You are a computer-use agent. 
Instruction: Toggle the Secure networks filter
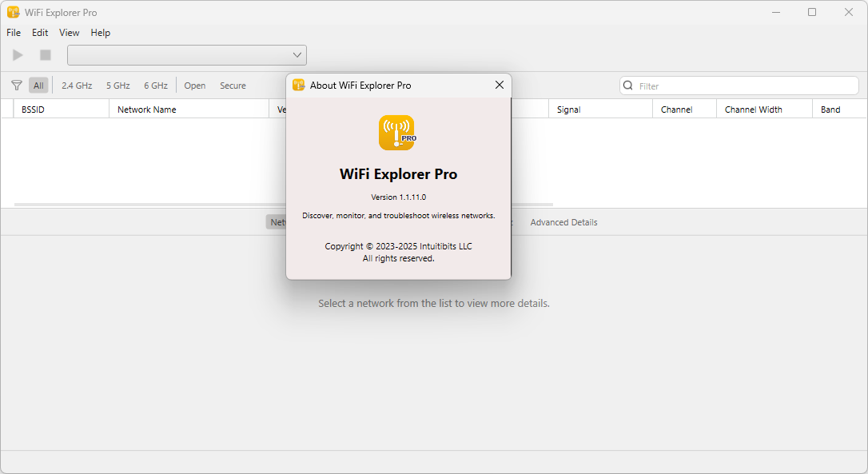[x=233, y=86]
